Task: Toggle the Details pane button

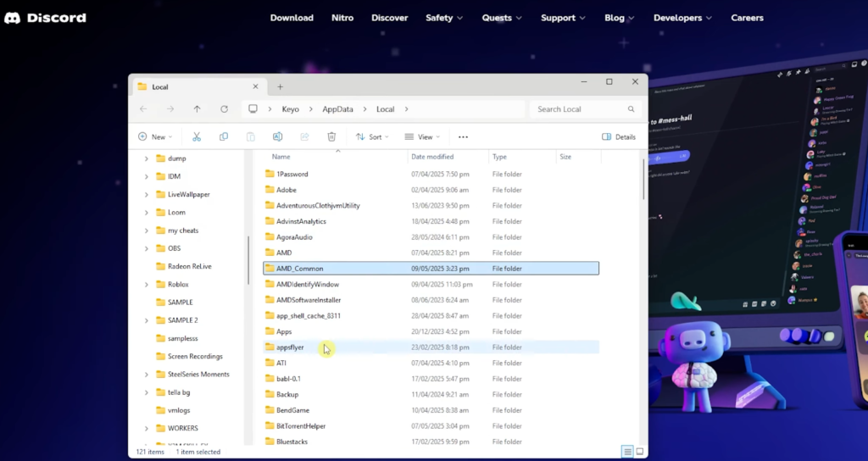Action: 619,136
